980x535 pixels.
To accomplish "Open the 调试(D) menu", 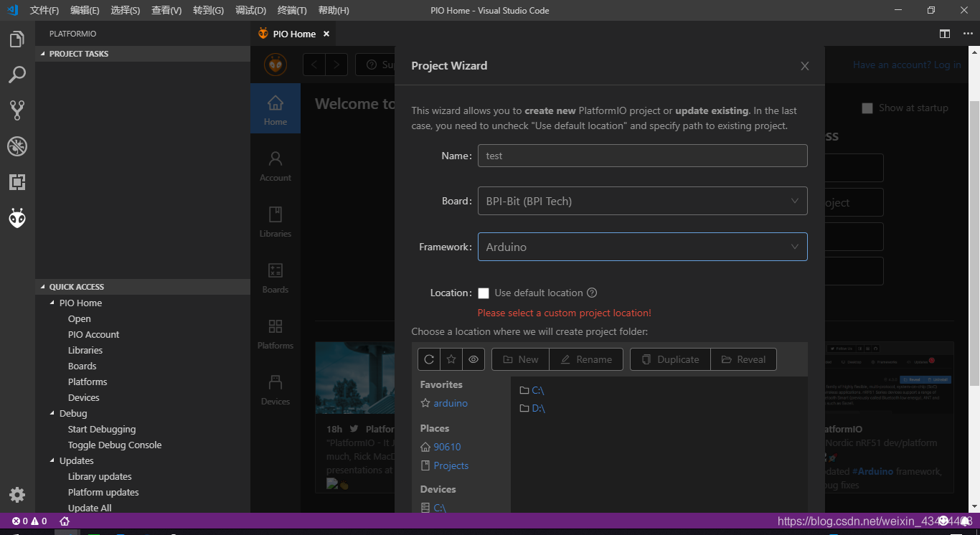I will click(251, 11).
